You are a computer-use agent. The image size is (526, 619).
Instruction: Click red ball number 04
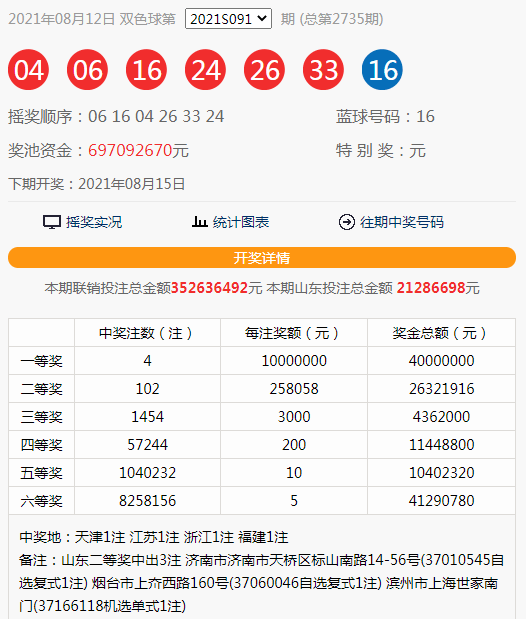[x=28, y=70]
